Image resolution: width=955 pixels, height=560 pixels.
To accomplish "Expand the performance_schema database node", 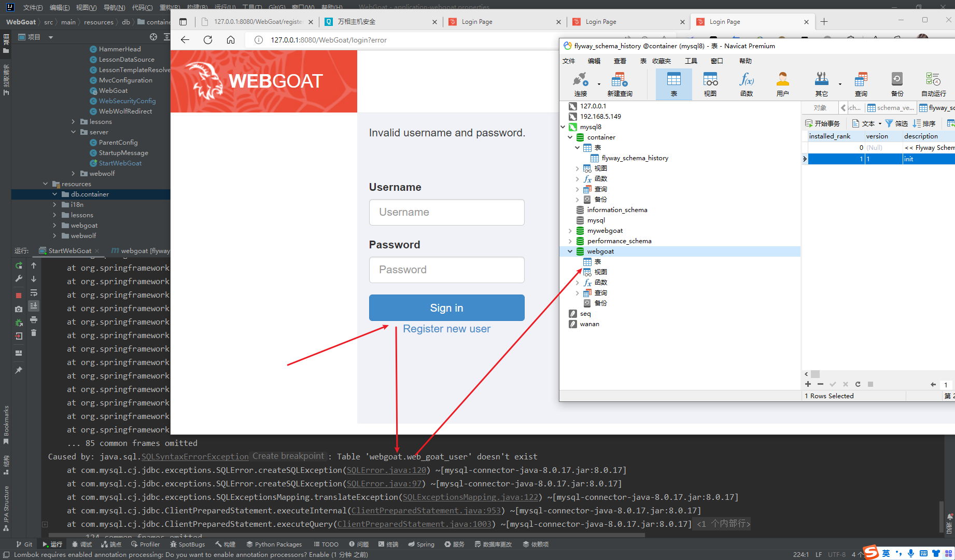I will (x=570, y=241).
